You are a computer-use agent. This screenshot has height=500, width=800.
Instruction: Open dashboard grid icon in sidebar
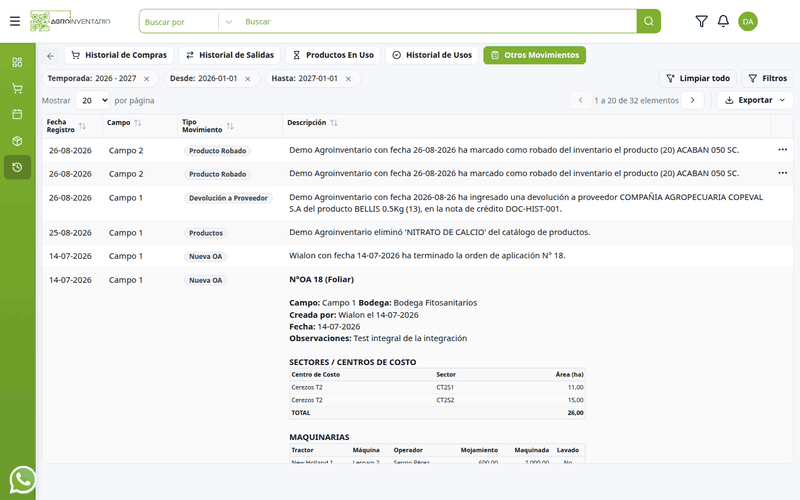17,62
